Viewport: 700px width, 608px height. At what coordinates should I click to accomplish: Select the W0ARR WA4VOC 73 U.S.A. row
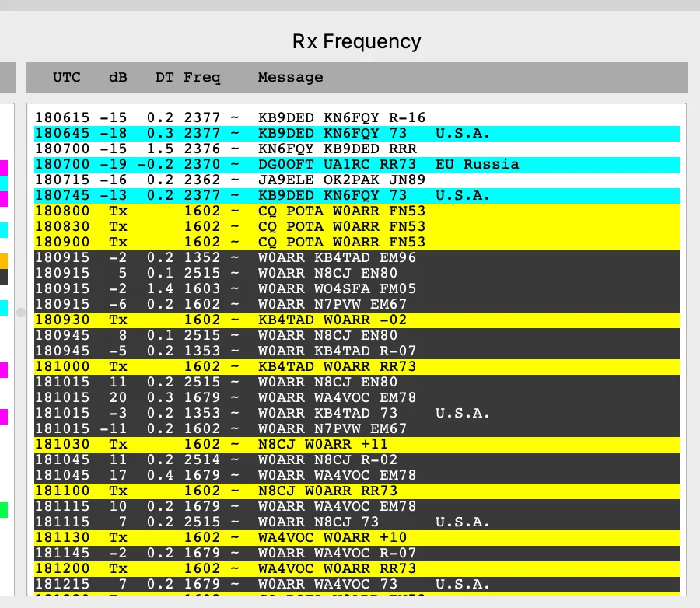[x=357, y=585]
